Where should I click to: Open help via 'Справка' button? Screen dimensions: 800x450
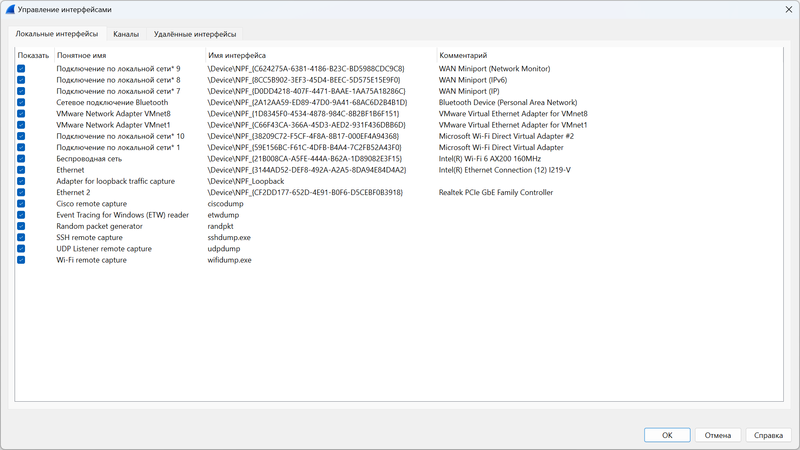[768, 435]
